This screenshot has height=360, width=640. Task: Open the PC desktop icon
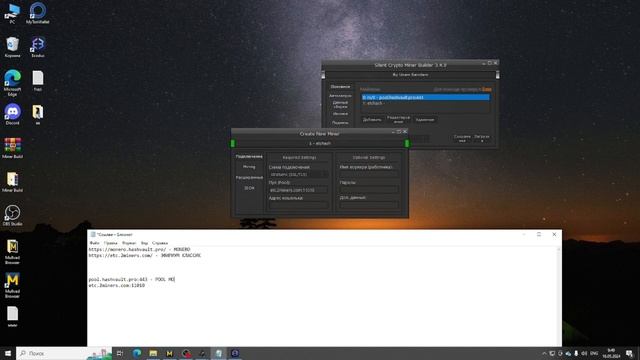click(x=12, y=13)
